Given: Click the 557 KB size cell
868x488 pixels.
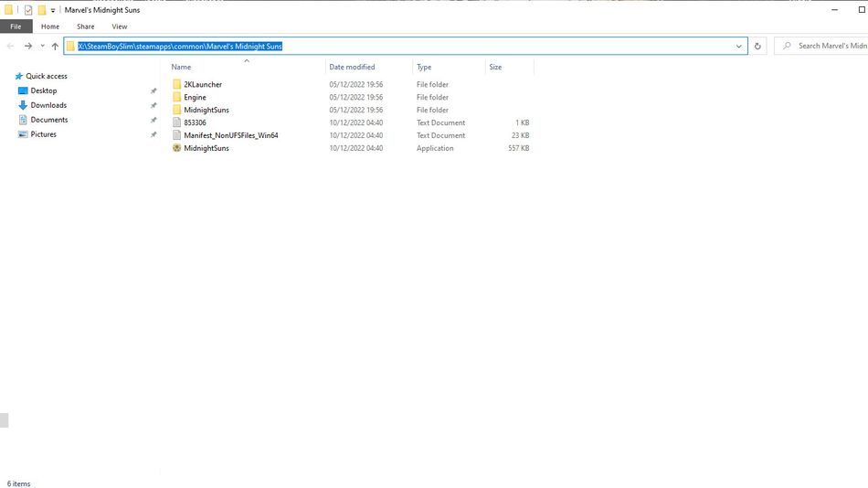Looking at the screenshot, I should [519, 148].
